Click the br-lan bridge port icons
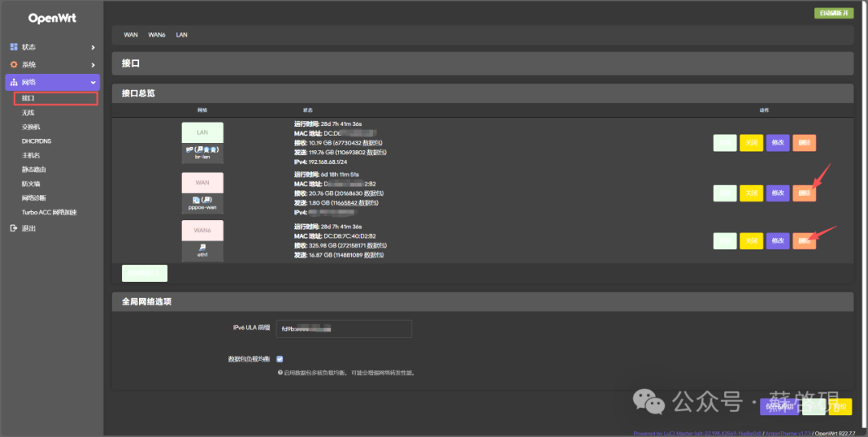Screen dimensions: 868x437 [x=203, y=149]
